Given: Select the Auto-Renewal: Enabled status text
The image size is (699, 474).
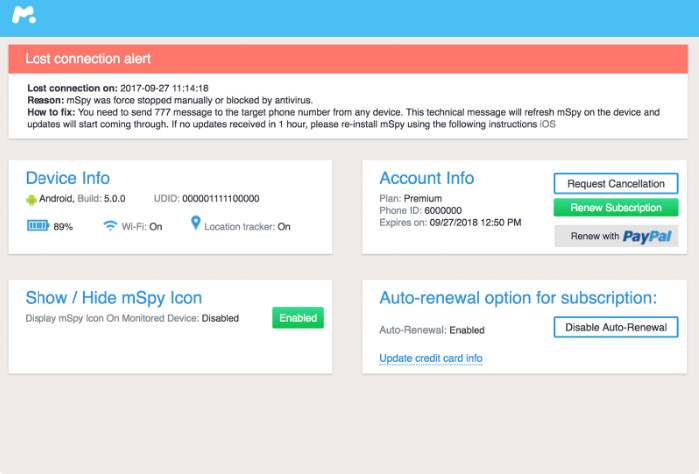Looking at the screenshot, I should pos(432,330).
